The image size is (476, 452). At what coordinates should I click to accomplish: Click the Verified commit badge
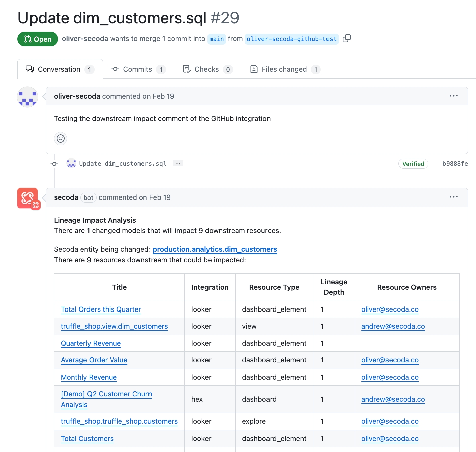click(413, 164)
